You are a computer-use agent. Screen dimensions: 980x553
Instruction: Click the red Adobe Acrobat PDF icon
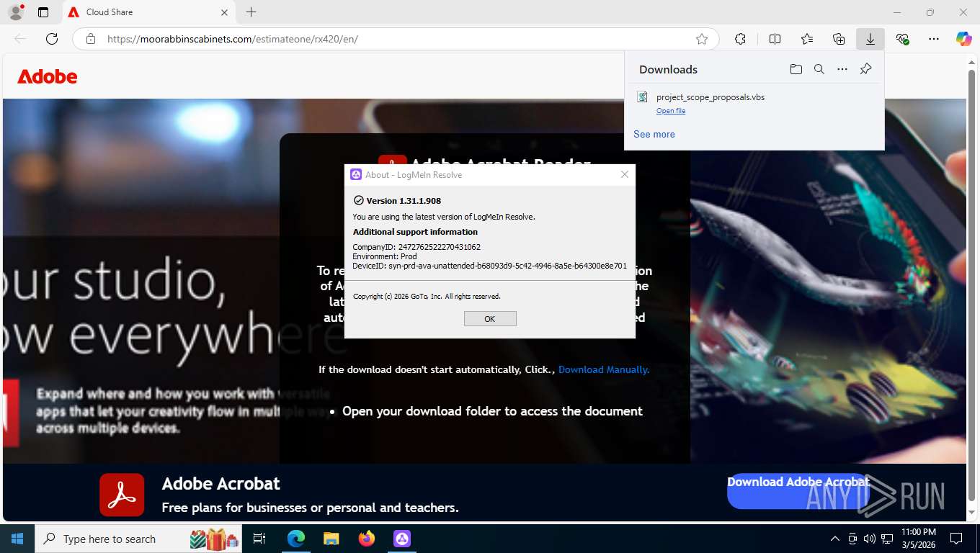click(122, 495)
